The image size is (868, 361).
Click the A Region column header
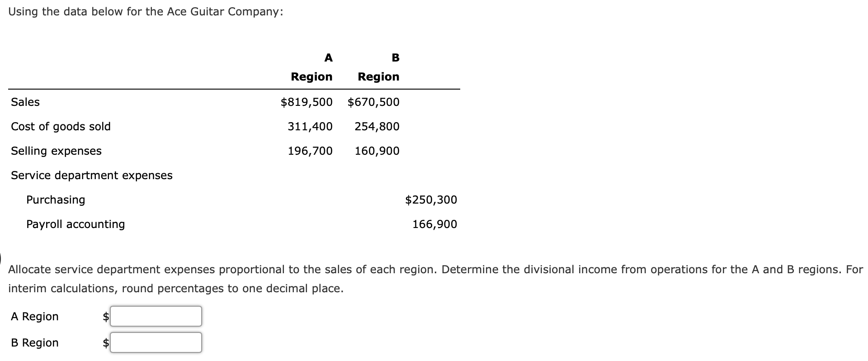pyautogui.click(x=311, y=68)
